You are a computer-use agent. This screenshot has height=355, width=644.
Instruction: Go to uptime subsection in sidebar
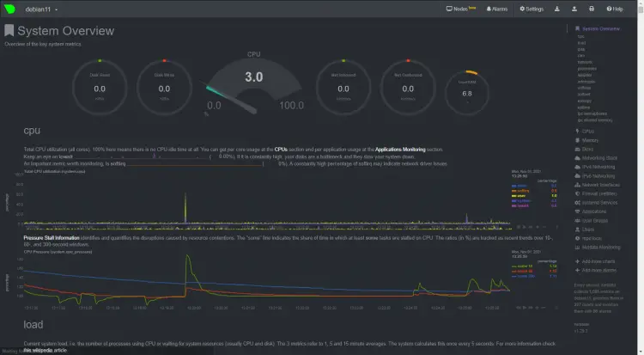584,107
